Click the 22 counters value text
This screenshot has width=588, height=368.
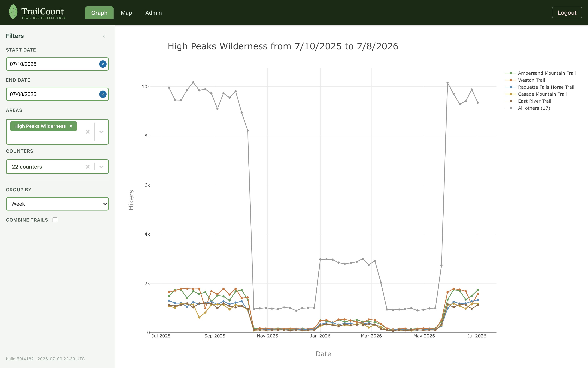tap(27, 167)
